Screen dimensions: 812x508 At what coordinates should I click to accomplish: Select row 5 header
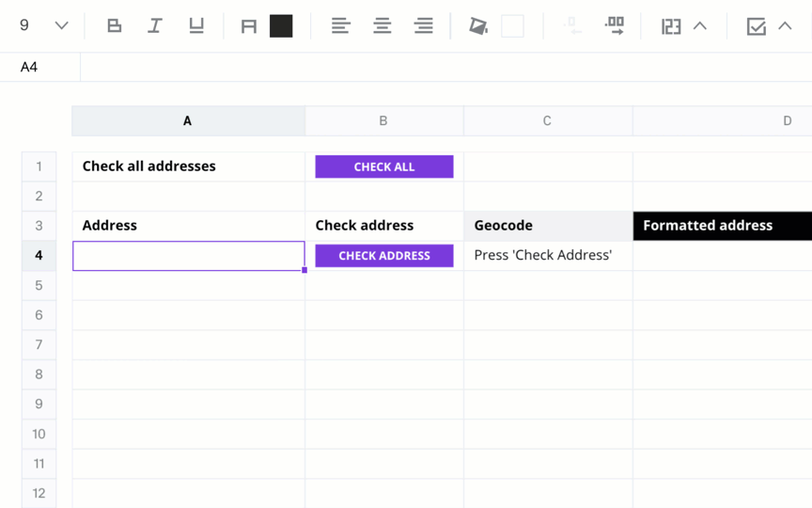(x=39, y=285)
